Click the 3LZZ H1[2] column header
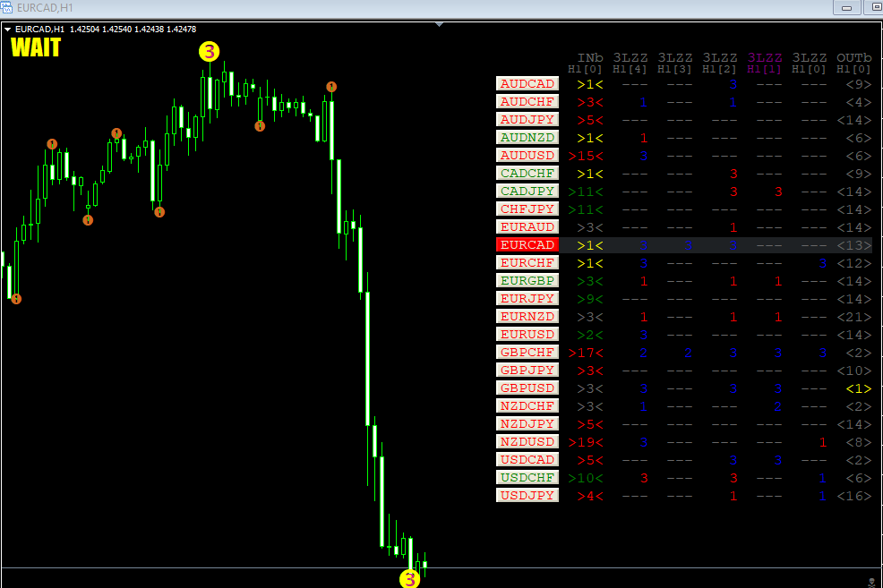Image resolution: width=883 pixels, height=588 pixels. pyautogui.click(x=720, y=63)
